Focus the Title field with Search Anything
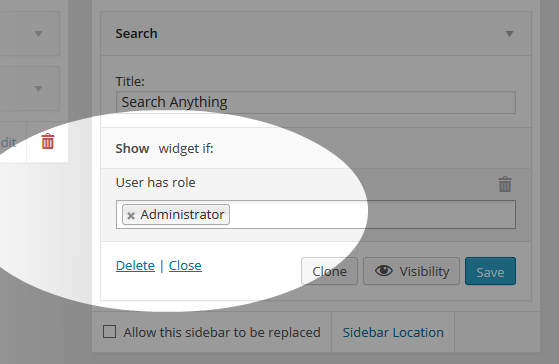 pos(316,102)
